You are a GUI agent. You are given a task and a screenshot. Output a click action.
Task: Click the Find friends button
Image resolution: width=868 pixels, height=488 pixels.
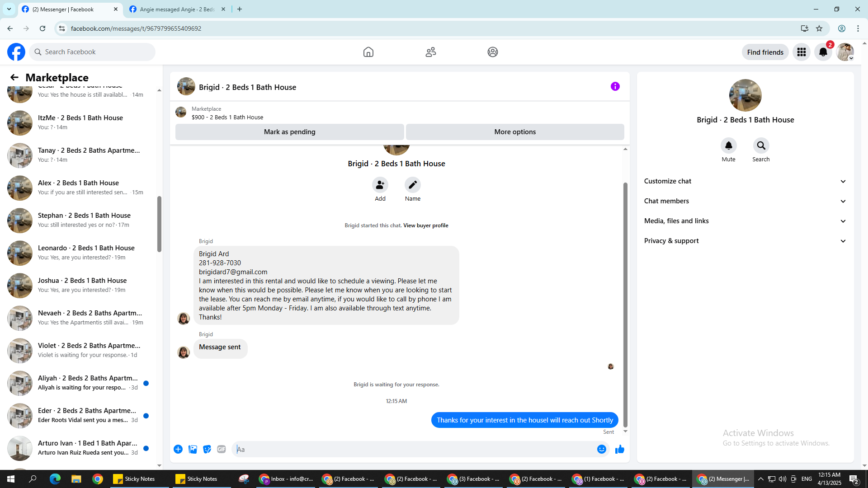tap(765, 52)
